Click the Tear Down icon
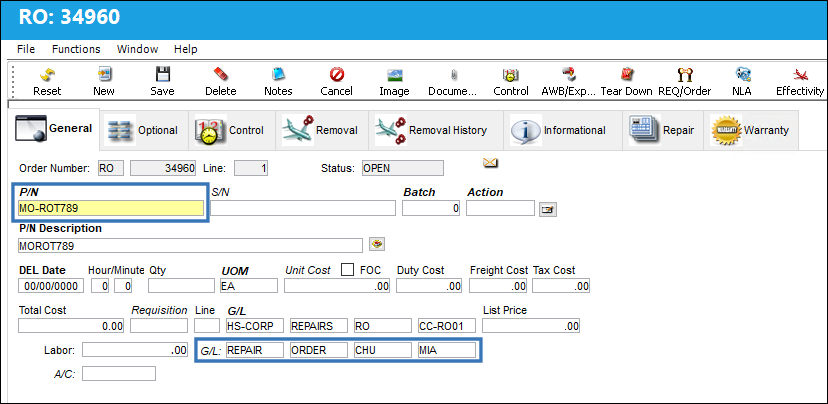This screenshot has width=828, height=404. pyautogui.click(x=627, y=74)
